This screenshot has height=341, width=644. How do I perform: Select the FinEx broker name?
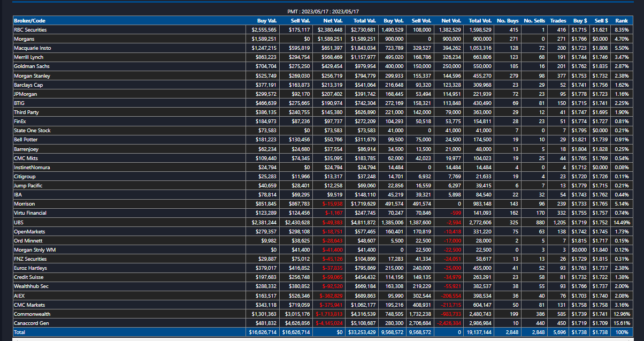coord(20,122)
